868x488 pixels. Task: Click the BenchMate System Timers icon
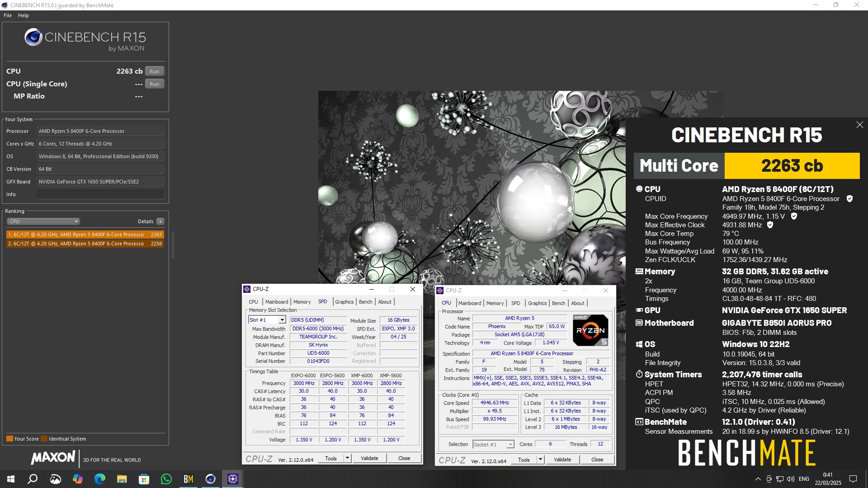(639, 375)
